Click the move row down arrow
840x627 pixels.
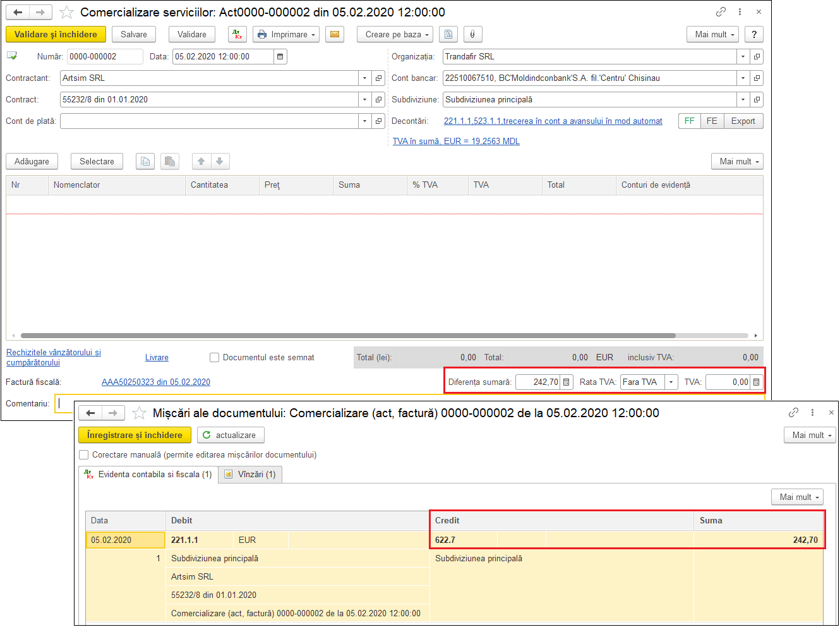220,162
